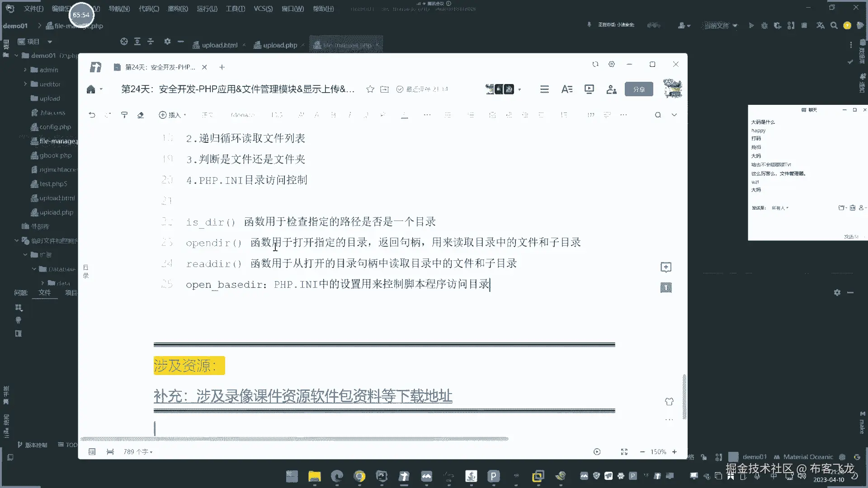Screen dimensions: 868x488
Task: Switch to the upload.html editor tab
Action: pyautogui.click(x=219, y=45)
